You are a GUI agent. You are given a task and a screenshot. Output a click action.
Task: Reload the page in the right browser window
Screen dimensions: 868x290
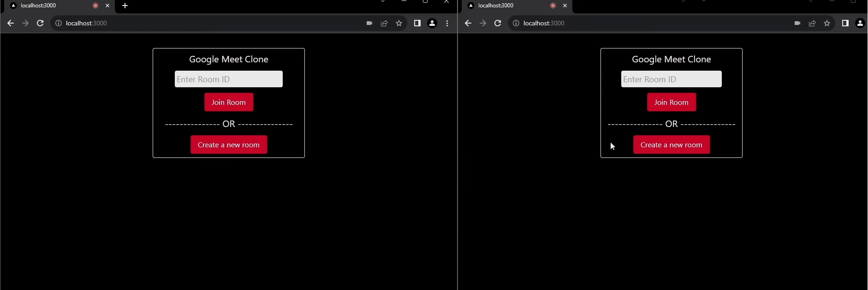[x=498, y=23]
